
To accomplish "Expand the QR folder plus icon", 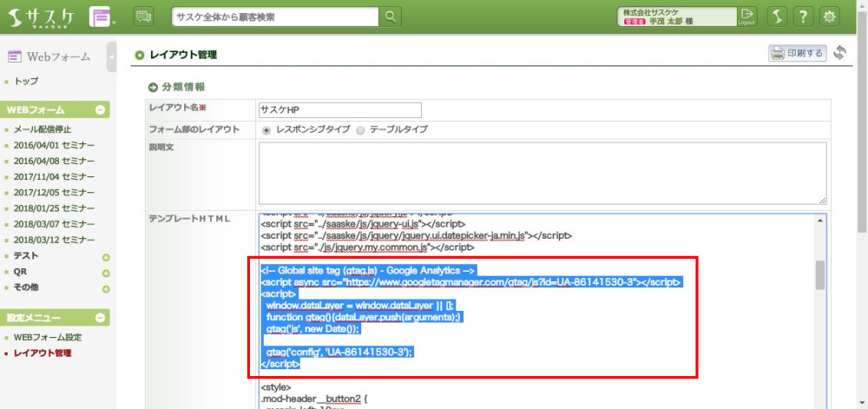I will 106,273.
